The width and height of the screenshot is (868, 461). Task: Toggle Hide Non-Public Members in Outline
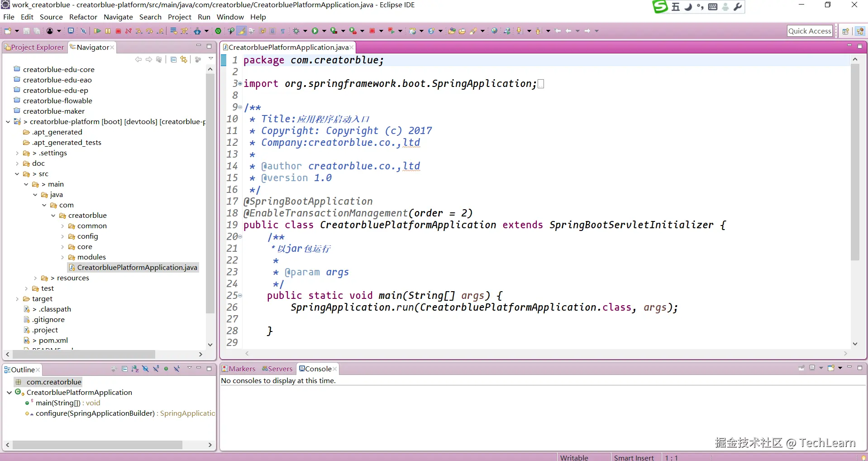(x=166, y=369)
